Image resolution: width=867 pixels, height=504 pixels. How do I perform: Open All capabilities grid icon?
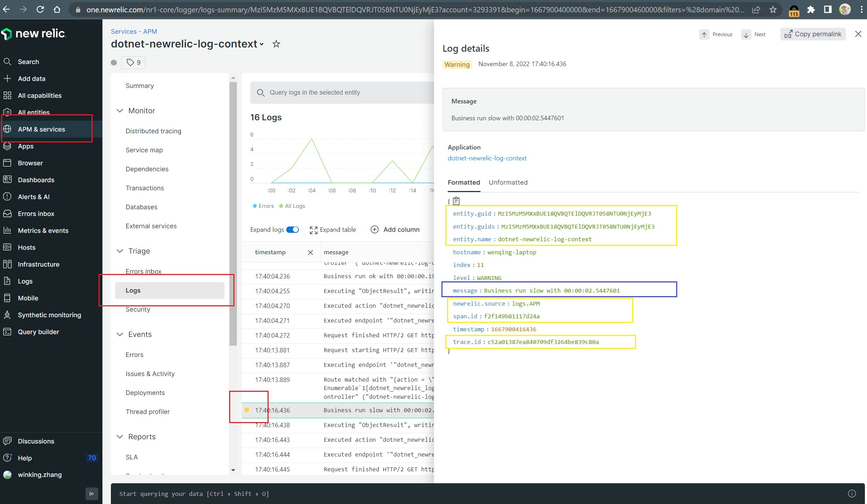pyautogui.click(x=7, y=95)
